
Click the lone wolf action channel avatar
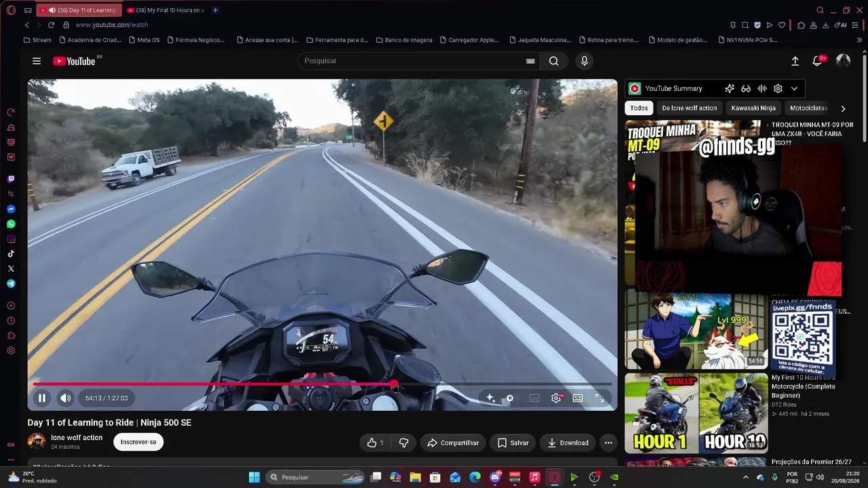coord(37,442)
